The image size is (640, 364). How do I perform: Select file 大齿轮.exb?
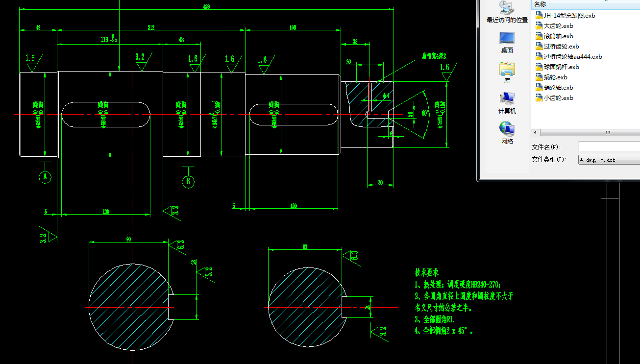554,25
